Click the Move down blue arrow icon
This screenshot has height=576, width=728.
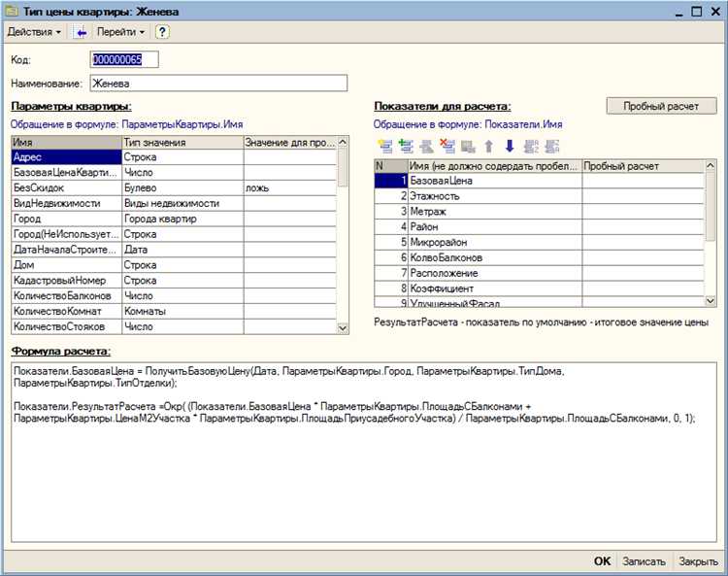tap(510, 147)
